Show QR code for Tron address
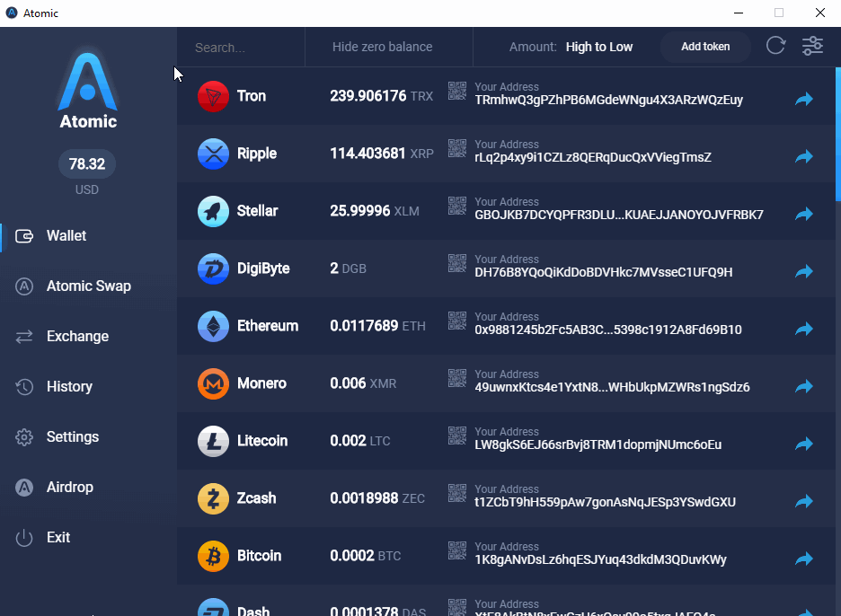 pos(457,91)
